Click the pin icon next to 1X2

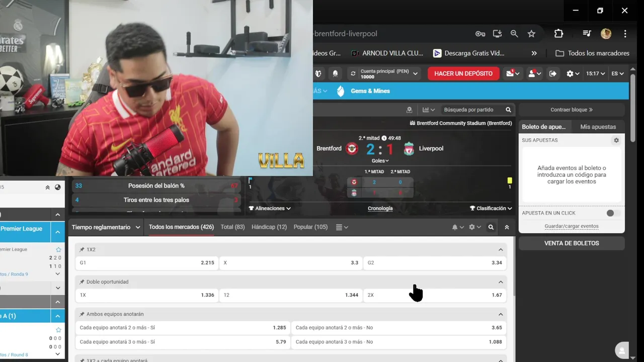82,249
